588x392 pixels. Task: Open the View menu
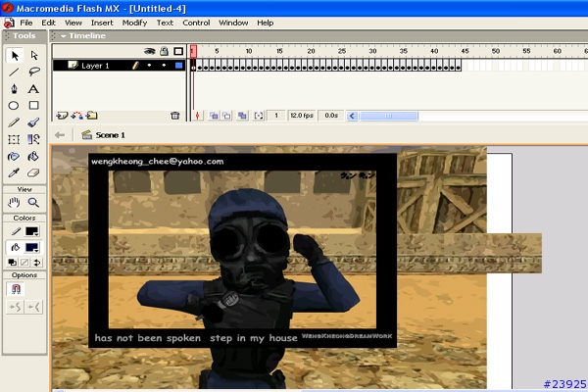73,23
